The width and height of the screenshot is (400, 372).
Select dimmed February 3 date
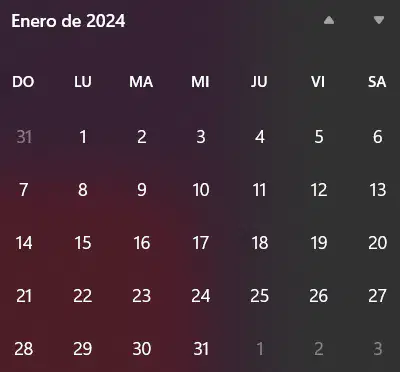click(378, 349)
